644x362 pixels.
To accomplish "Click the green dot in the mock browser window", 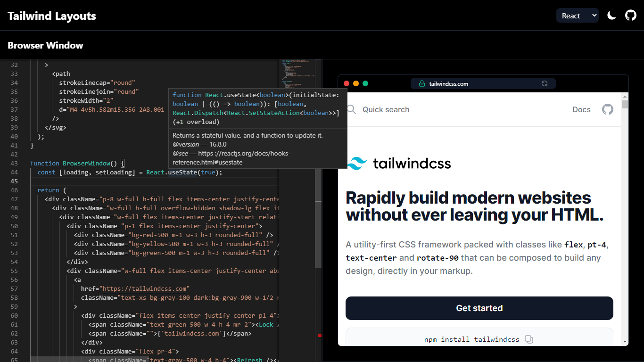I will (x=365, y=83).
